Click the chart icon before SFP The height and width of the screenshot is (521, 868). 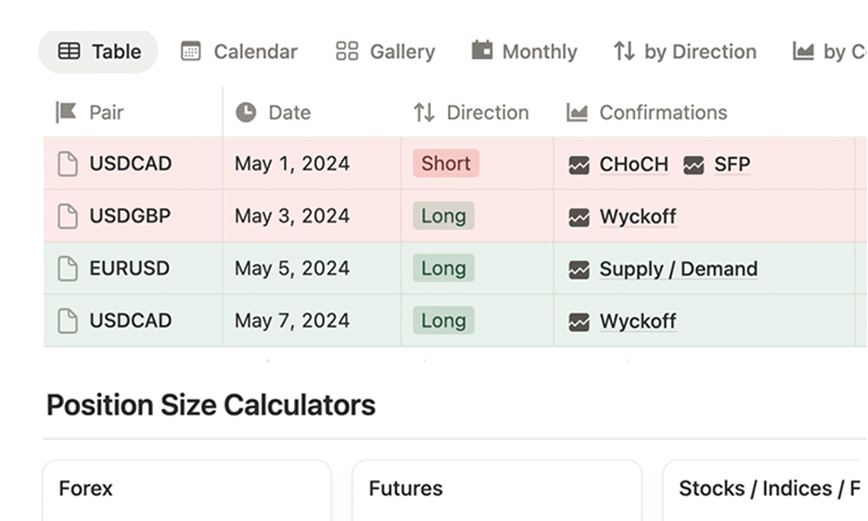click(x=694, y=165)
